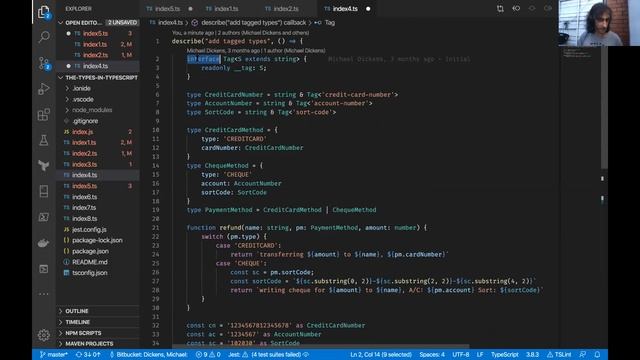Open errors and warnings count in status bar
This screenshot has width=640, height=360.
(x=208, y=354)
